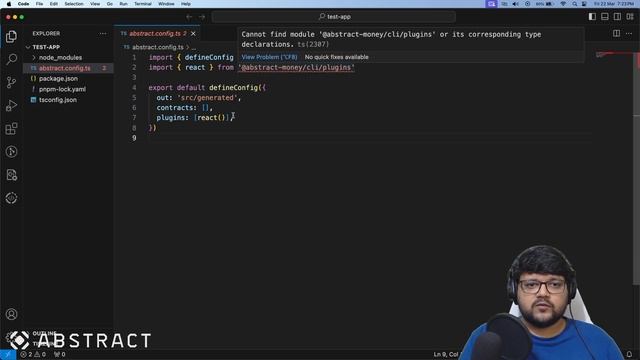Open the Run and Debug view
Image resolution: width=640 pixels, height=360 pixels.
[x=11, y=106]
